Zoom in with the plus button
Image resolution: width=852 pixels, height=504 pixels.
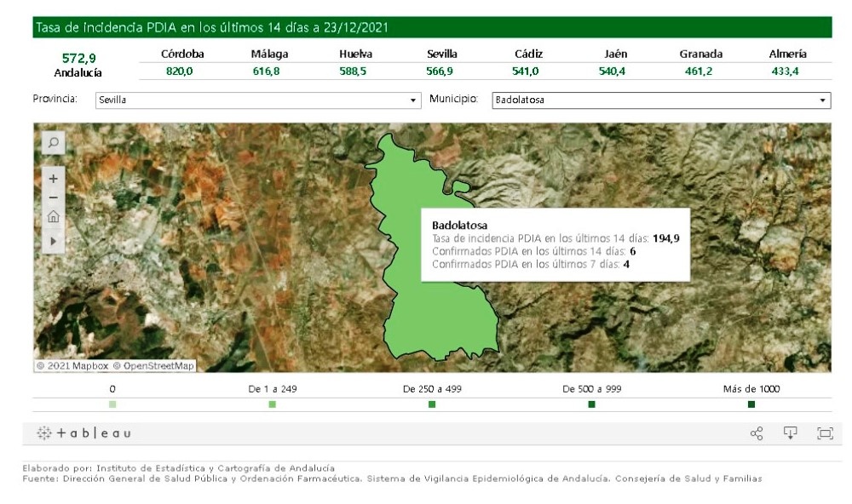coord(53,180)
